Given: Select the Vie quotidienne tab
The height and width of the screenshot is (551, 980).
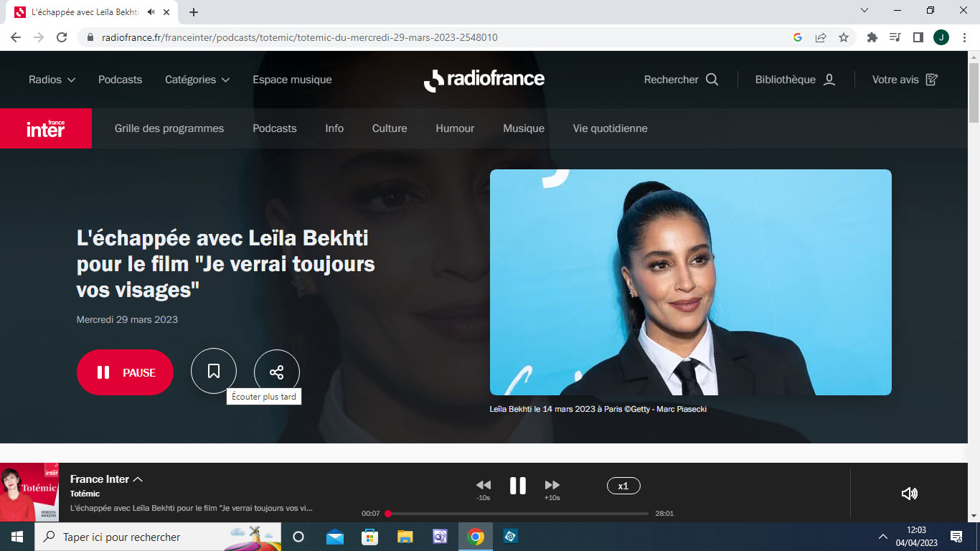Looking at the screenshot, I should (x=610, y=128).
